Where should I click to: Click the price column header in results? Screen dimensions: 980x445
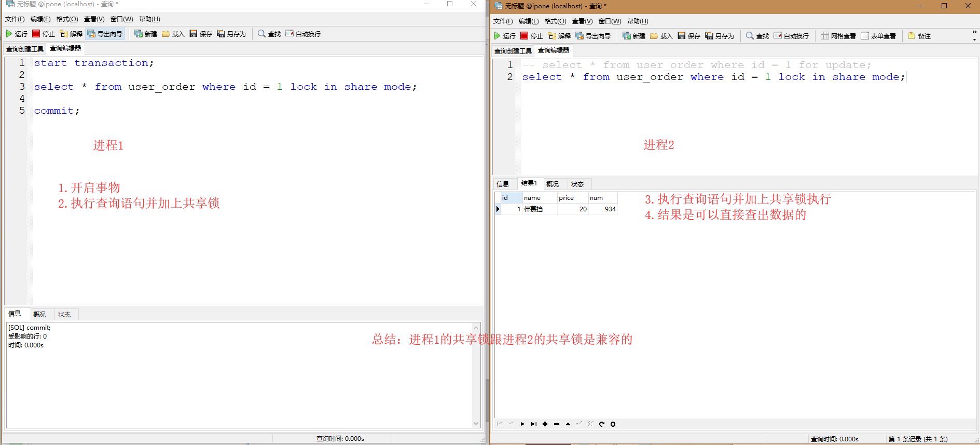coord(573,198)
